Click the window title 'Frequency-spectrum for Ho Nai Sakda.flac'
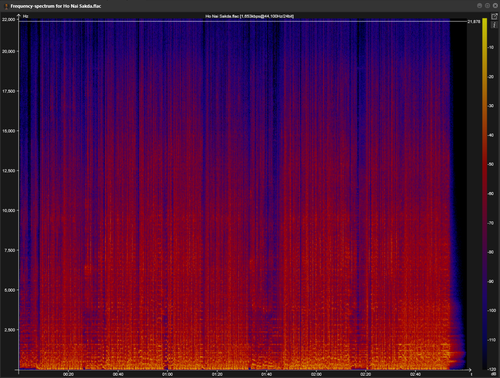500x378 pixels. [56, 6]
